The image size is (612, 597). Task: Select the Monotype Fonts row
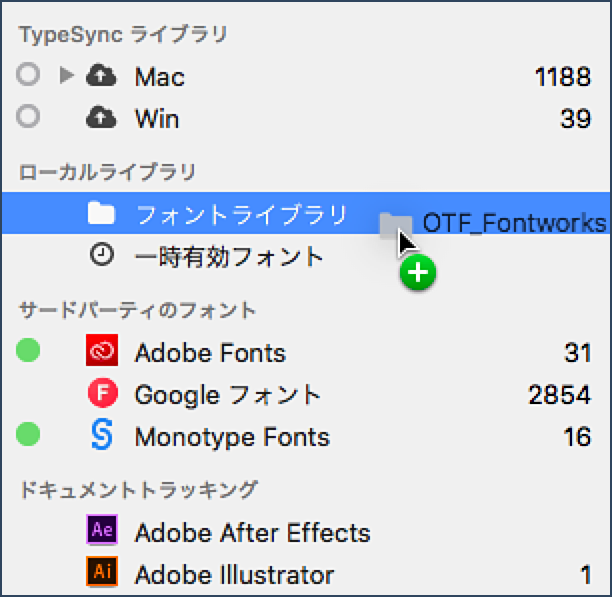point(306,435)
